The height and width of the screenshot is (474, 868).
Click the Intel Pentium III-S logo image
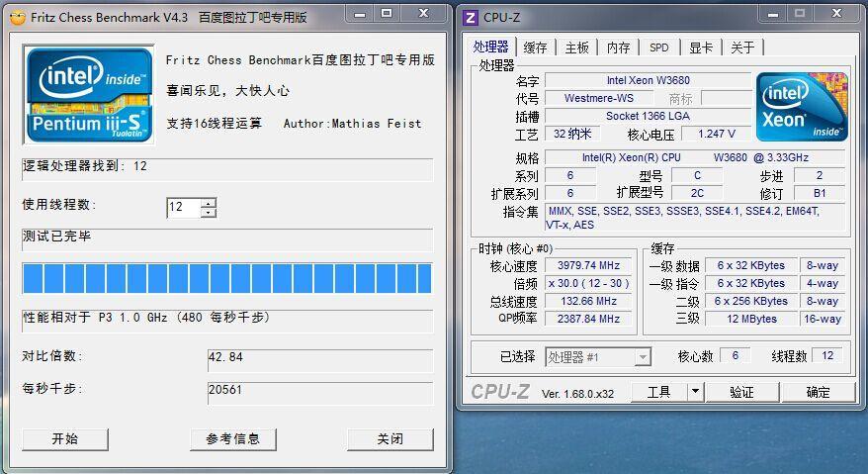[89, 95]
